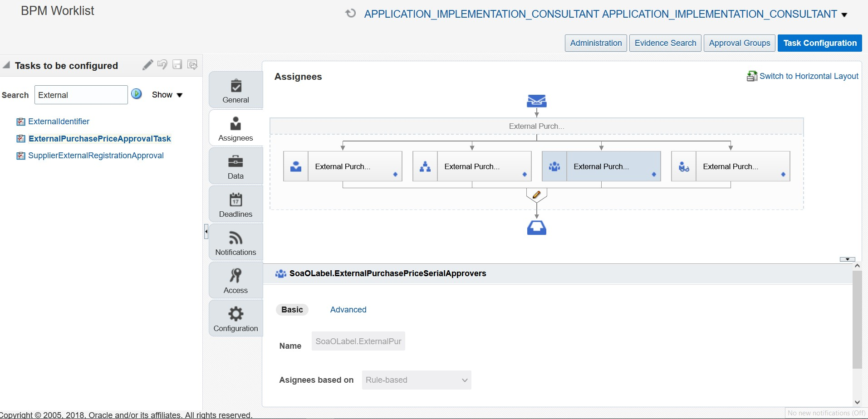This screenshot has height=419, width=868.
Task: Click the blue search go icon
Action: tap(137, 94)
